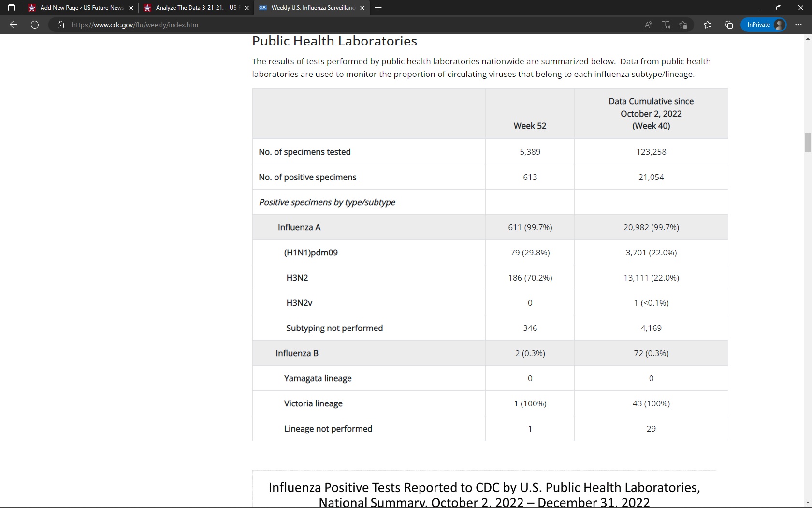Open the Collections panel

729,25
